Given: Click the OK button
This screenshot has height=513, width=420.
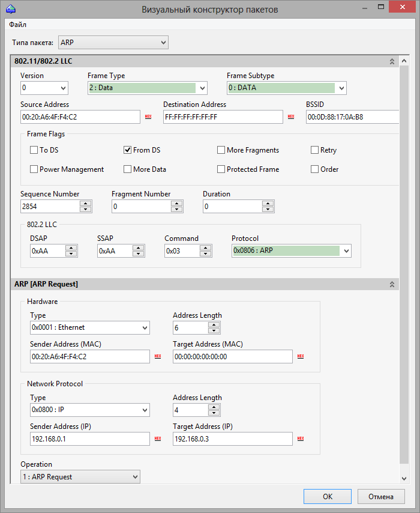Looking at the screenshot, I should tap(328, 497).
